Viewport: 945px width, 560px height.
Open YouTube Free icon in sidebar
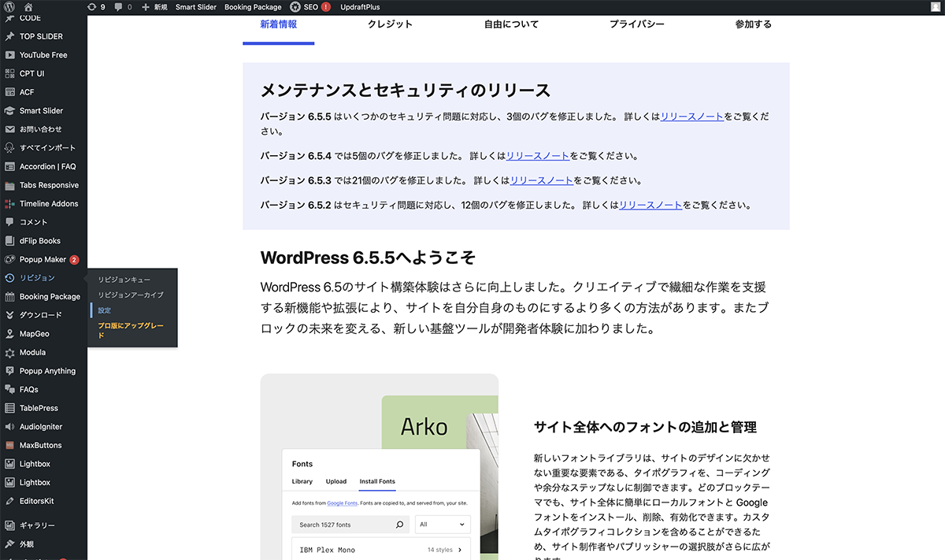(9, 55)
